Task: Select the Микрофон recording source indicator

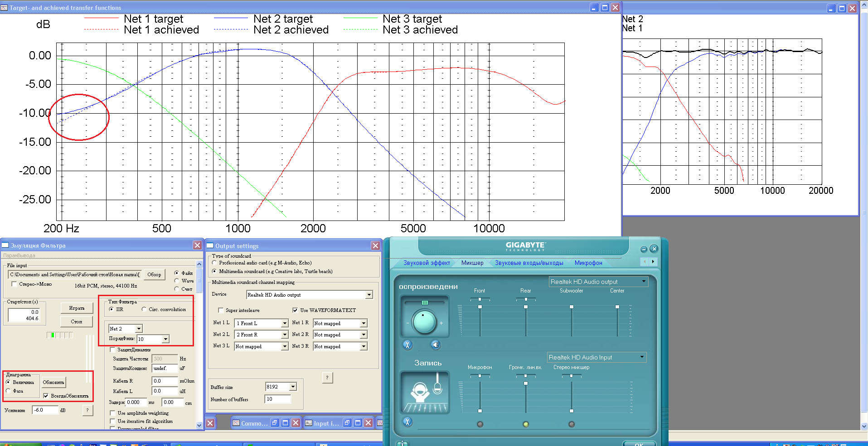Action: pyautogui.click(x=480, y=424)
